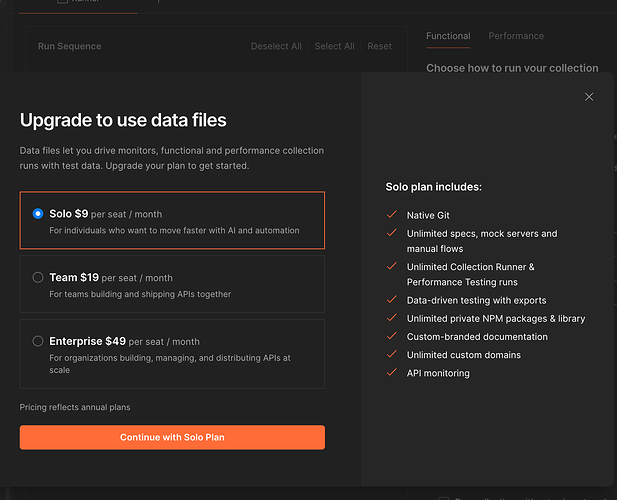Click checkmark beside Custom-branded documentation

(392, 336)
